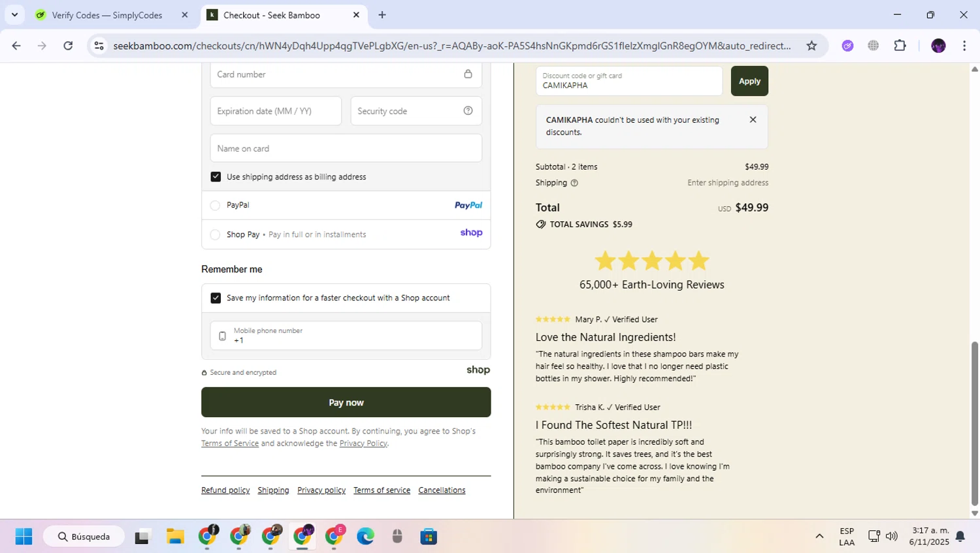
Task: Open a new browser tab
Action: pos(382,15)
